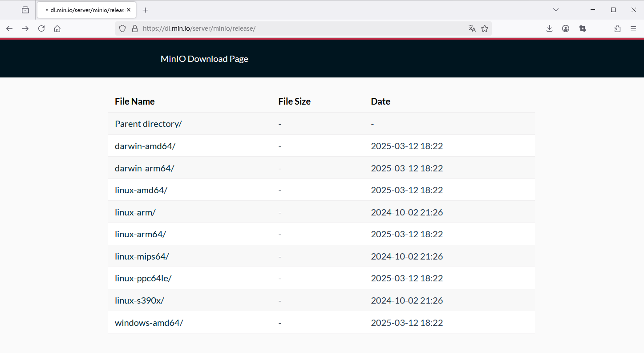Click the date in the linux-ppc64le/ row
The height and width of the screenshot is (353, 644).
pos(407,278)
